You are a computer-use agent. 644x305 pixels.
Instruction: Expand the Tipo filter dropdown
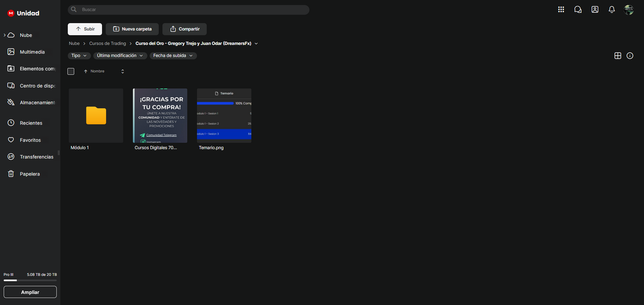79,56
